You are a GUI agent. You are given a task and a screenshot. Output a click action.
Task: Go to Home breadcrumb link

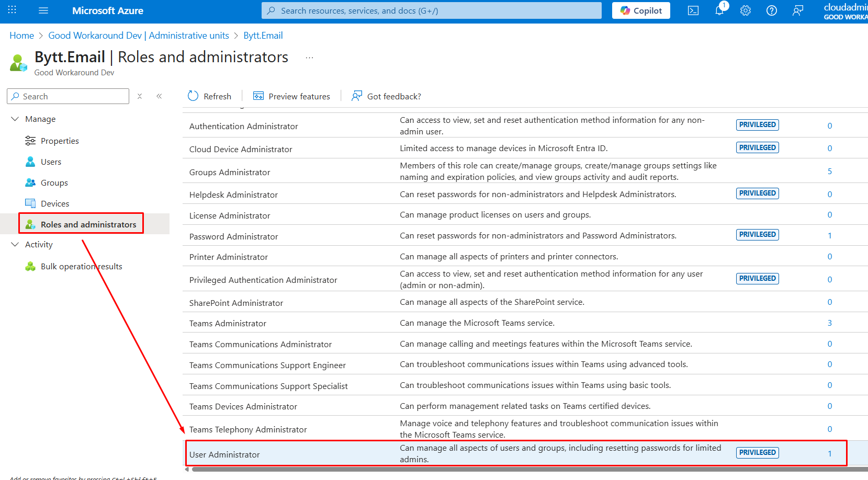[x=21, y=36]
